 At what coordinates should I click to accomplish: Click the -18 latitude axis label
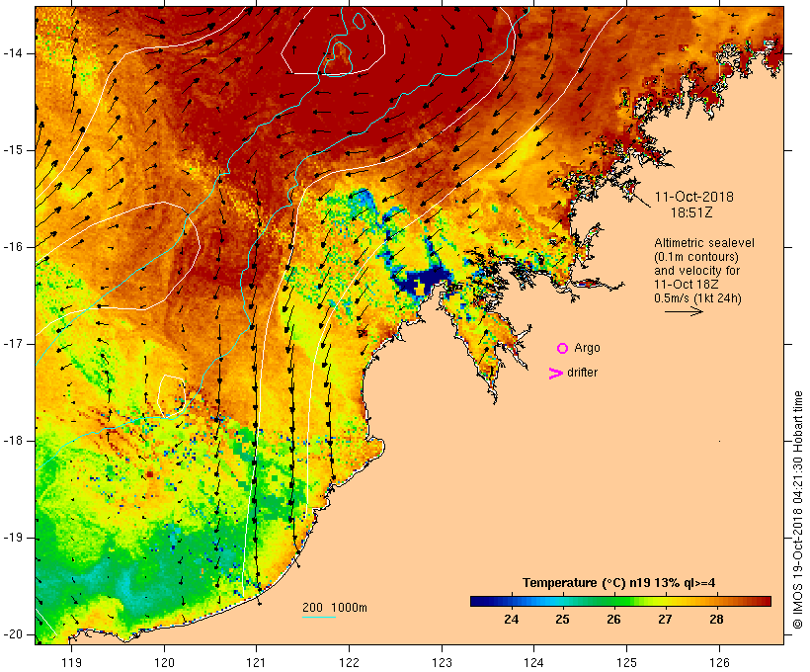coord(13,441)
